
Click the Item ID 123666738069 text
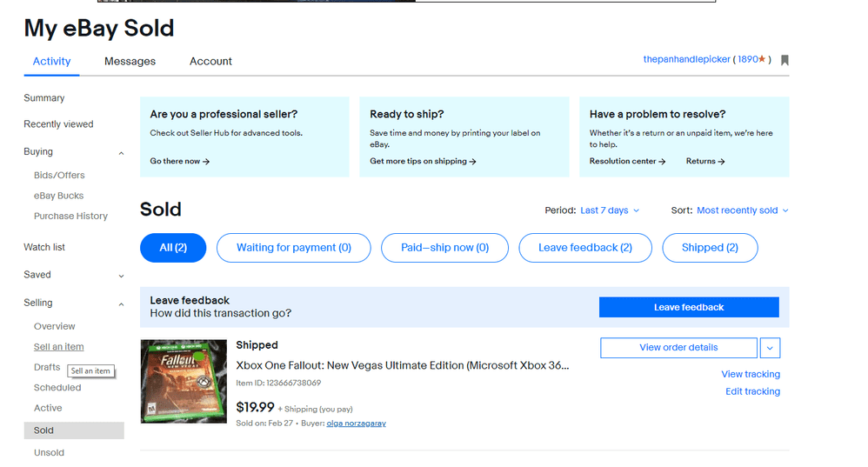[278, 383]
